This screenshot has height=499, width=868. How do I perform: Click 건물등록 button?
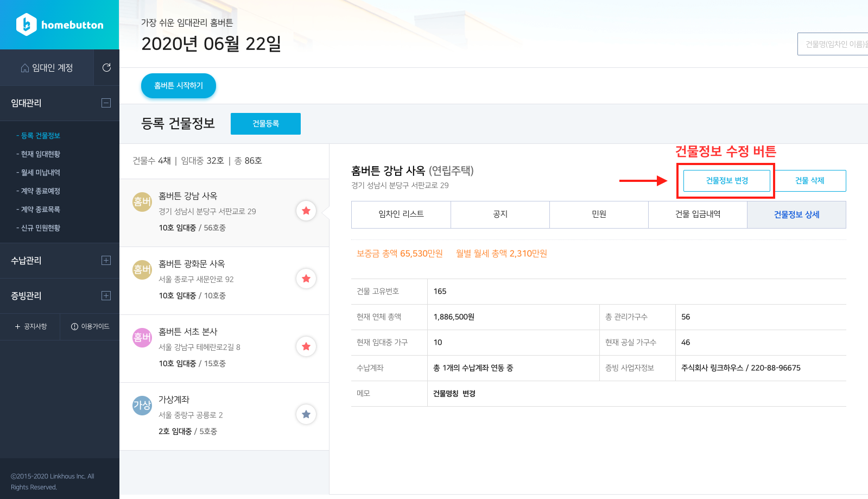(x=265, y=124)
